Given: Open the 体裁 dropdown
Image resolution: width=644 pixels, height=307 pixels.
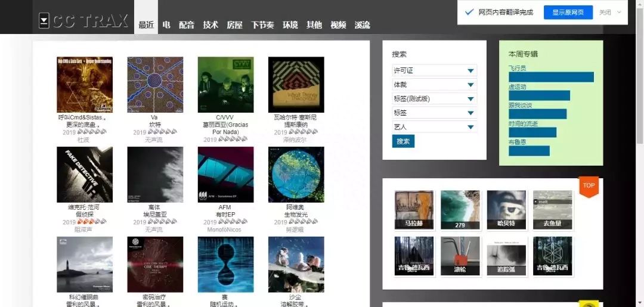Looking at the screenshot, I should click(x=435, y=85).
